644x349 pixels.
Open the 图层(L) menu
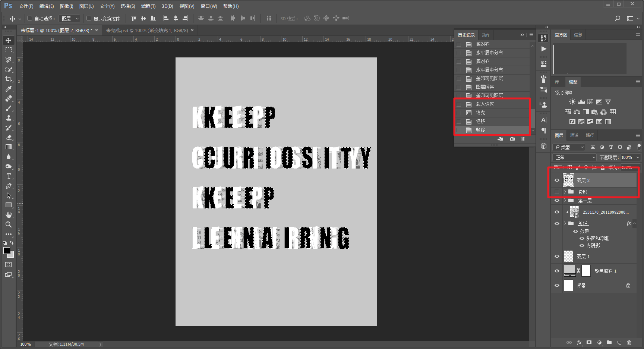pyautogui.click(x=86, y=6)
